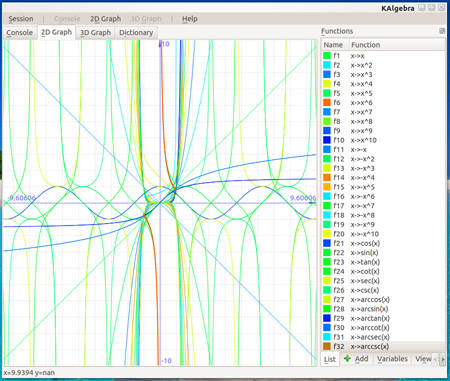The width and height of the screenshot is (450, 381).
Task: Select function row f30 x->arccot(x)
Action: point(383,327)
